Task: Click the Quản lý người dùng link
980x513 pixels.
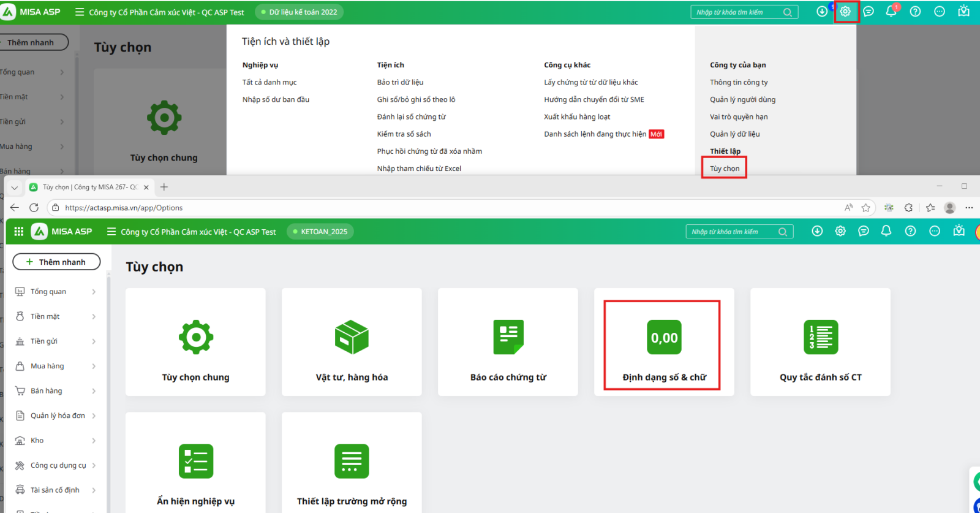Action: pos(742,99)
